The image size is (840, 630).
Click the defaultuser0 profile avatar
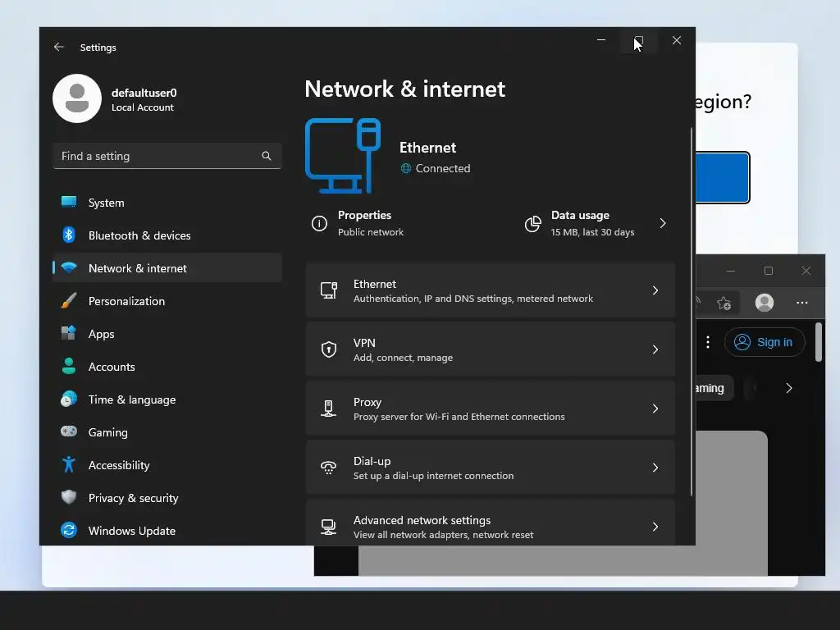[77, 98]
